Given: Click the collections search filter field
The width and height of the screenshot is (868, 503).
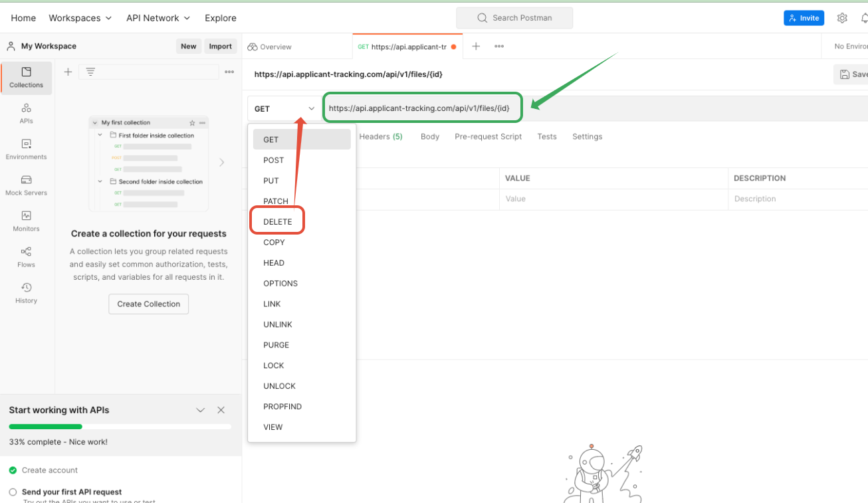Looking at the screenshot, I should (x=149, y=72).
